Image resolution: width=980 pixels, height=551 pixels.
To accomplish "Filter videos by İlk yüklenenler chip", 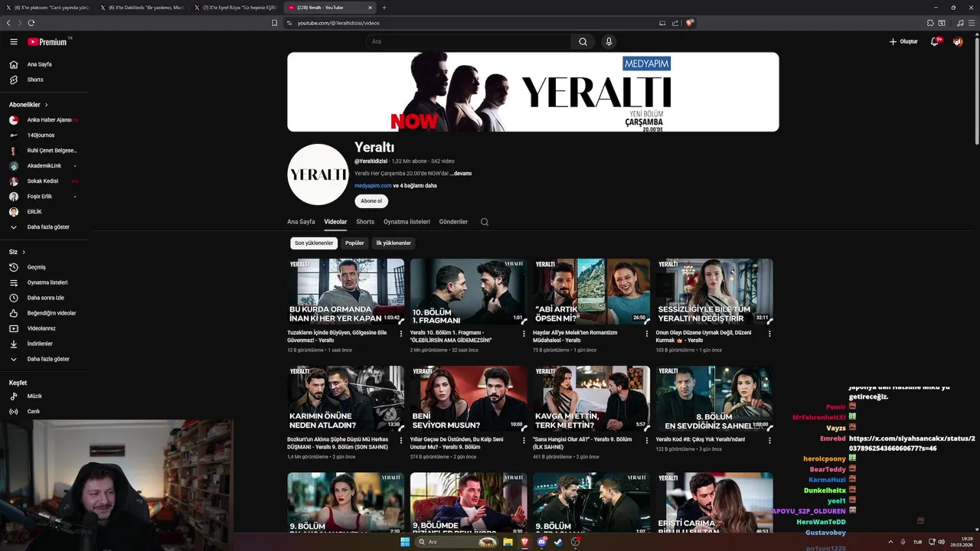I will (x=394, y=243).
